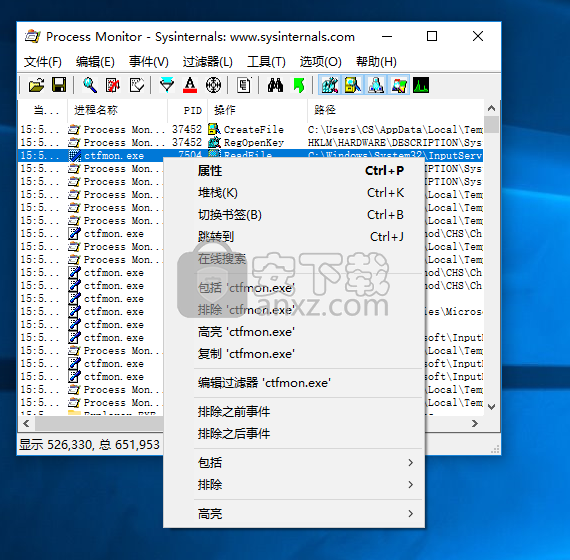Expand the 高亮 submenu arrow
Screen dimensions: 570x560
410,513
